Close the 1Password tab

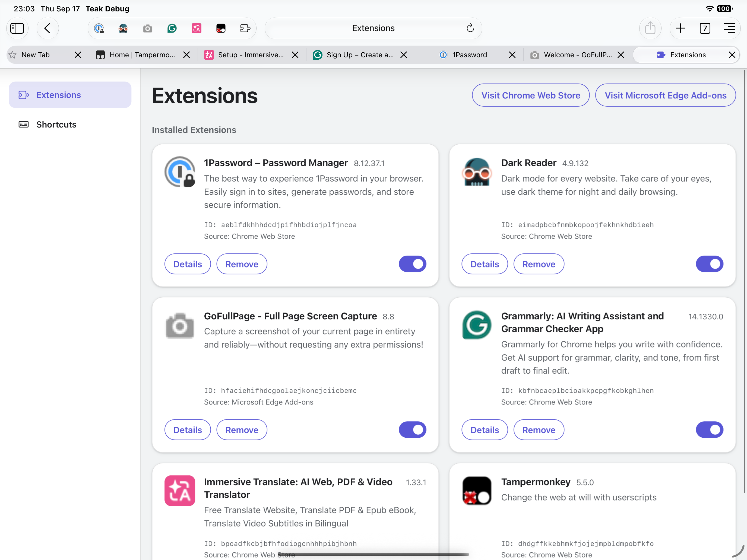click(x=512, y=55)
